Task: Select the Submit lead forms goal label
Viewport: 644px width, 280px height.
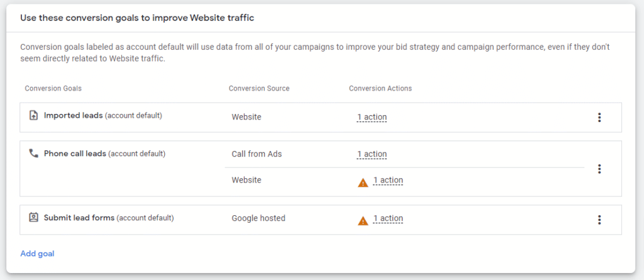Action: [x=79, y=218]
